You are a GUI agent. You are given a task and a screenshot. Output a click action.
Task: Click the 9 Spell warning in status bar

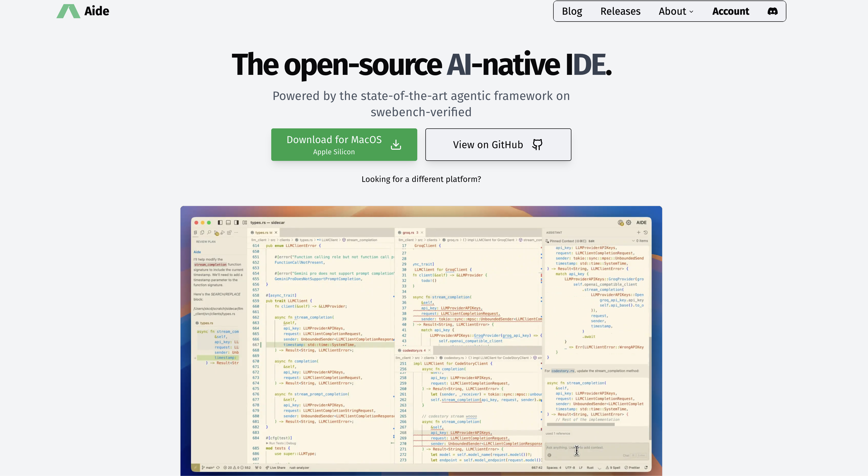[x=613, y=468]
